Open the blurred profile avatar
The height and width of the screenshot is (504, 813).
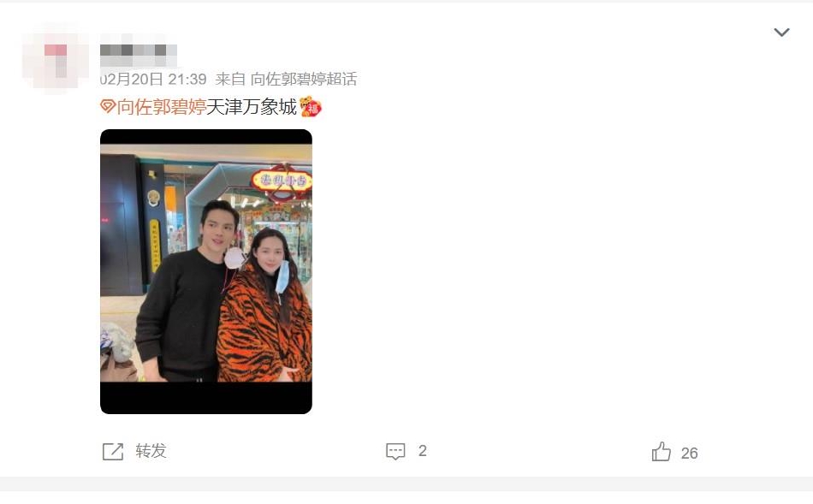tap(56, 58)
